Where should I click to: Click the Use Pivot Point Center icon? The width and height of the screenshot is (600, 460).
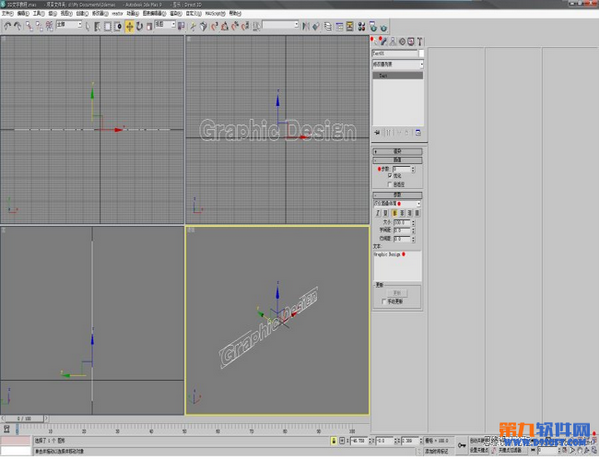pyautogui.click(x=181, y=26)
